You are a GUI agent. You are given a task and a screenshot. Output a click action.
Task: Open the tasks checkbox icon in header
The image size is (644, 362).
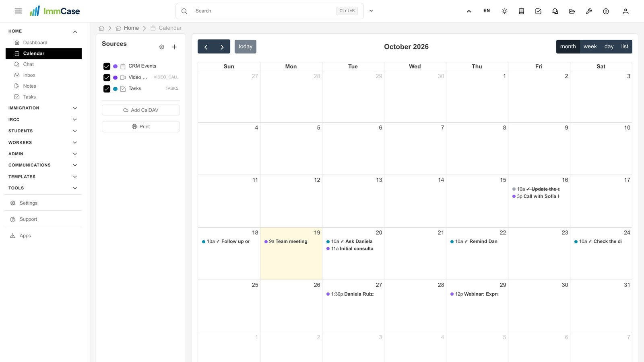pyautogui.click(x=538, y=11)
